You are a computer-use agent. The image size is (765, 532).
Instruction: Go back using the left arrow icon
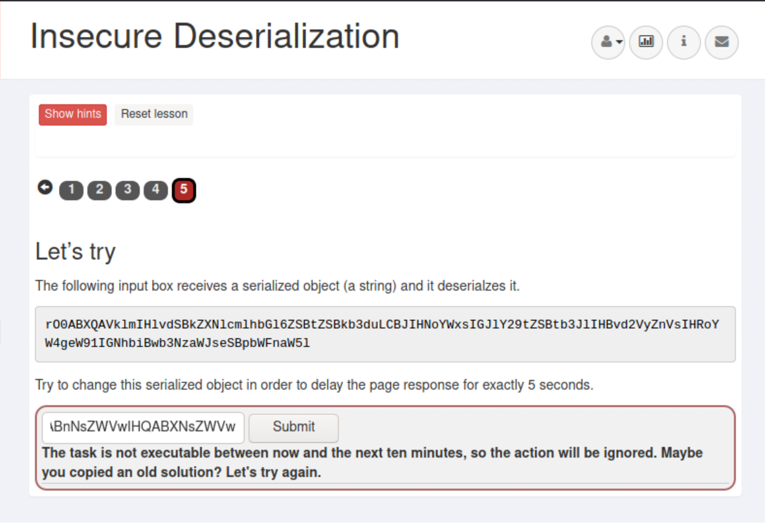(x=45, y=188)
